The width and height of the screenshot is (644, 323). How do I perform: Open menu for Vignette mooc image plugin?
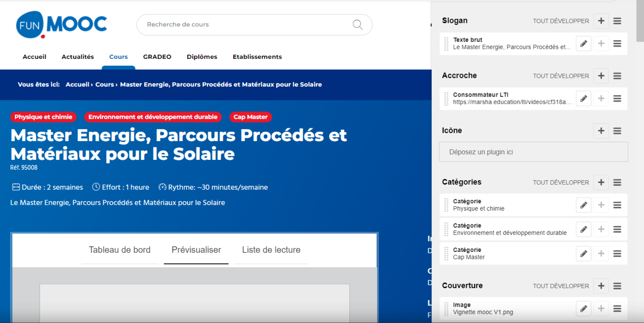pyautogui.click(x=617, y=309)
